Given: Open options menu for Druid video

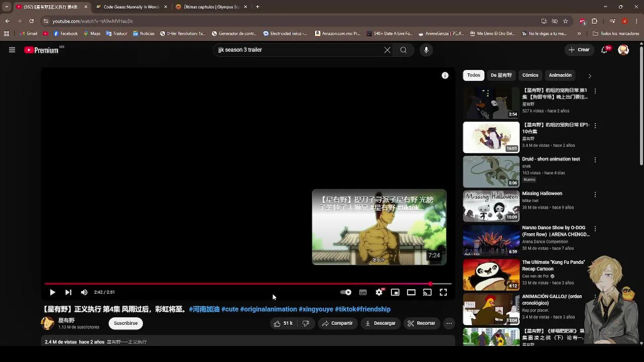Looking at the screenshot, I should pos(595,160).
